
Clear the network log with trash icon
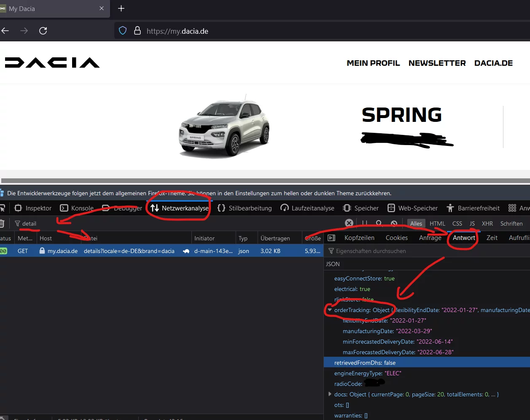2,223
